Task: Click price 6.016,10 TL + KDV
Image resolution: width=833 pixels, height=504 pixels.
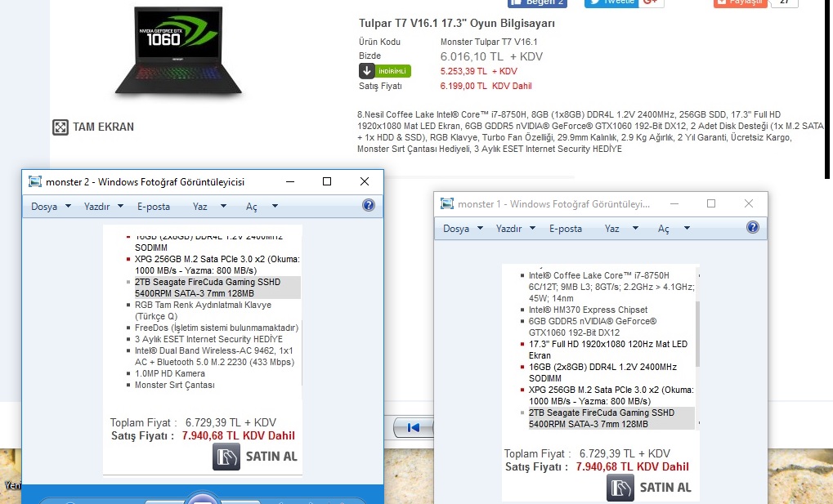Action: 491,56
